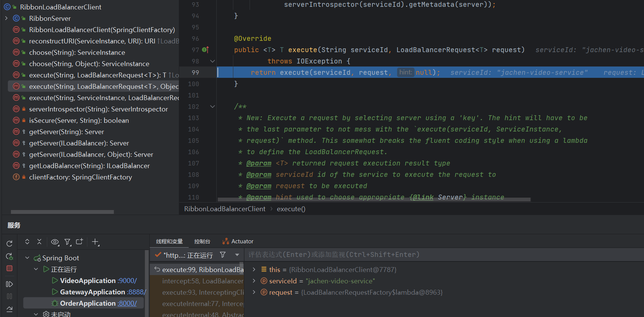Switch to 控制台 console tab

click(202, 241)
